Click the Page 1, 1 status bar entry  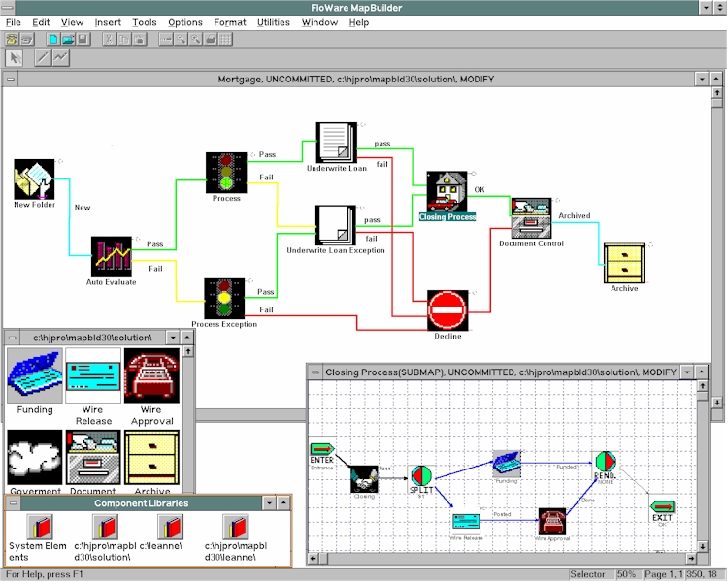coord(663,574)
